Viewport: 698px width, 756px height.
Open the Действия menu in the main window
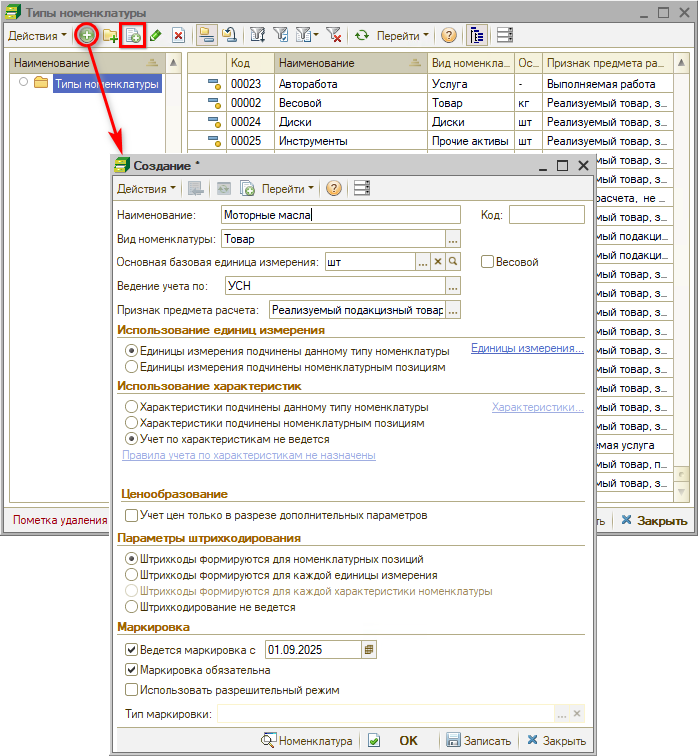(x=37, y=35)
